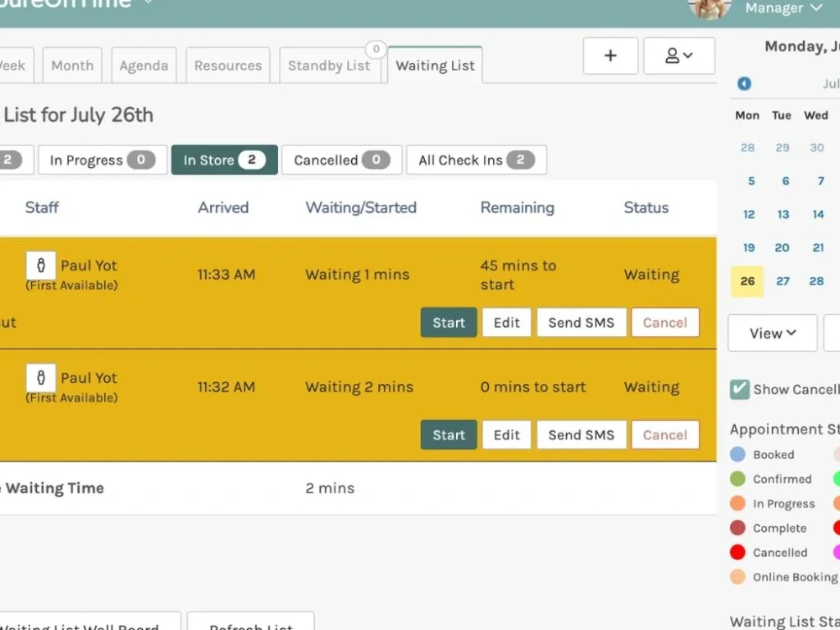Click the '45 mins to start' text
840x630 pixels.
518,275
